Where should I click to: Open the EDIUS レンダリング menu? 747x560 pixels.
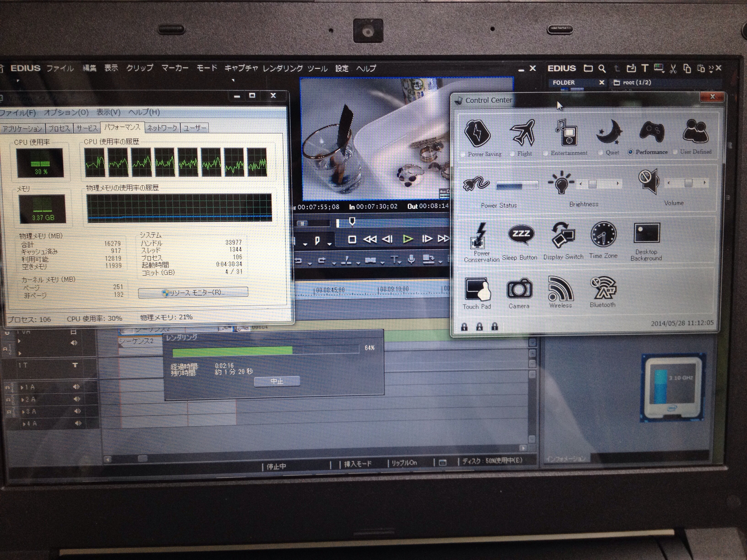click(x=283, y=69)
